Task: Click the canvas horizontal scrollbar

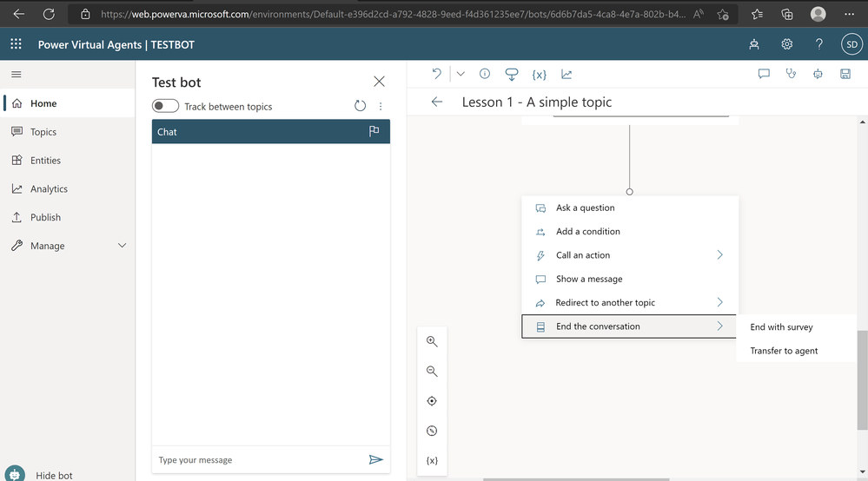Action: [576, 478]
